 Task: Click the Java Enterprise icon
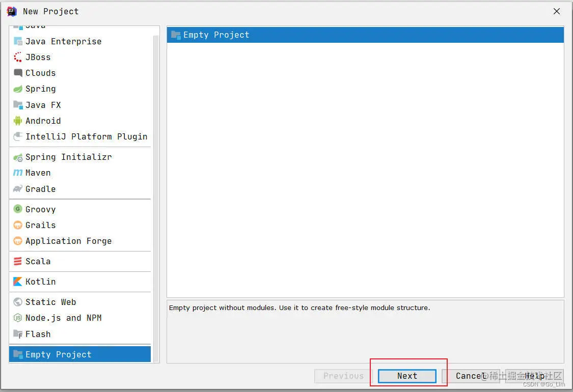[17, 41]
